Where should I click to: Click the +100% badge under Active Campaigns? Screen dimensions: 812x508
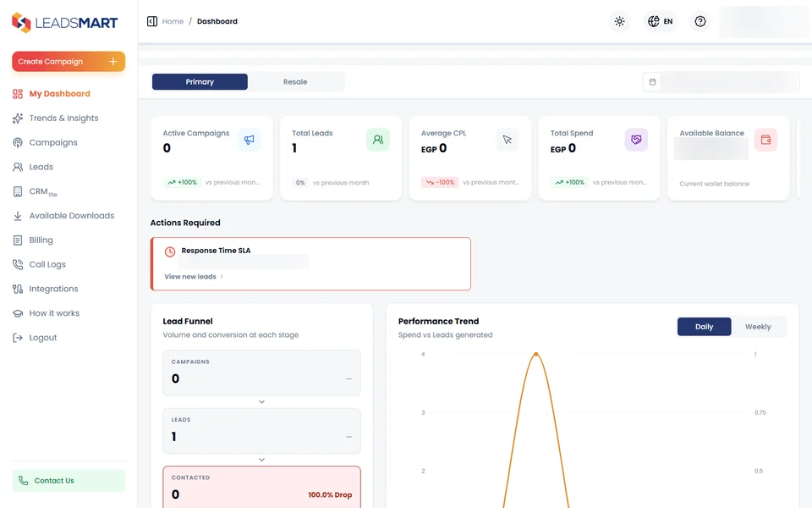coord(183,183)
